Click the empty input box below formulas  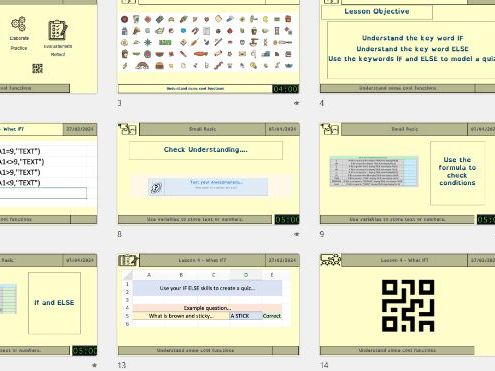[x=43, y=193]
